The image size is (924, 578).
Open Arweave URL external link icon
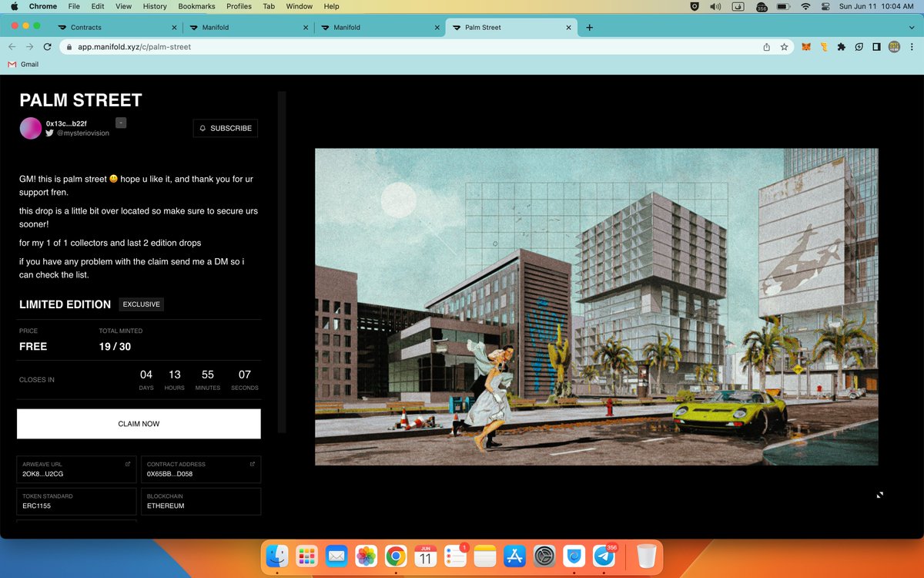[128, 464]
